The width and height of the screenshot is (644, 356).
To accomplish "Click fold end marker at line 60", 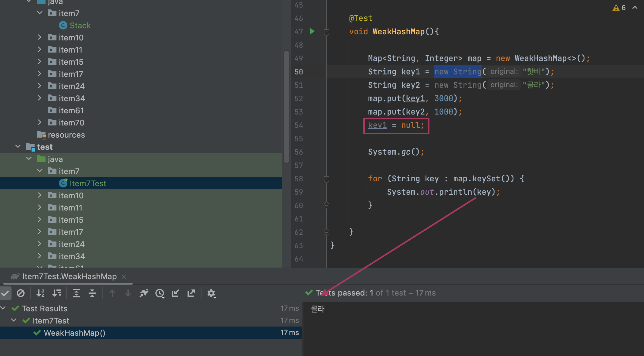I will tap(327, 205).
